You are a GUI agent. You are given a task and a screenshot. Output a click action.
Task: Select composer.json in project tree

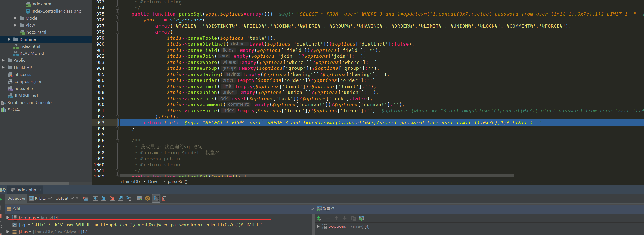28,81
